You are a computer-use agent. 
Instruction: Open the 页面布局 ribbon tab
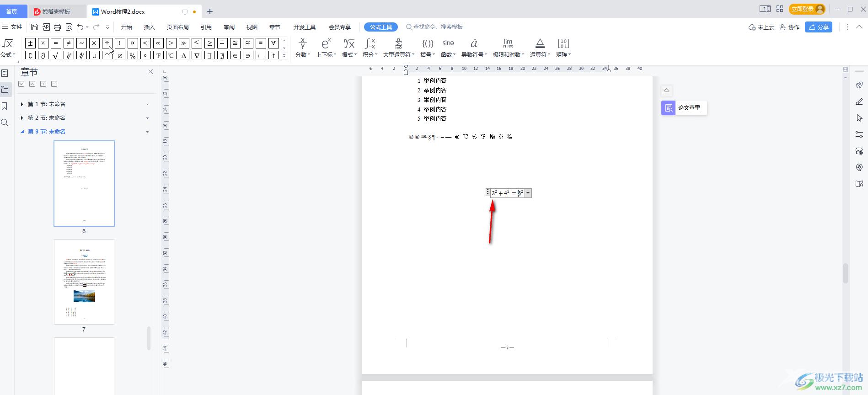click(x=178, y=27)
